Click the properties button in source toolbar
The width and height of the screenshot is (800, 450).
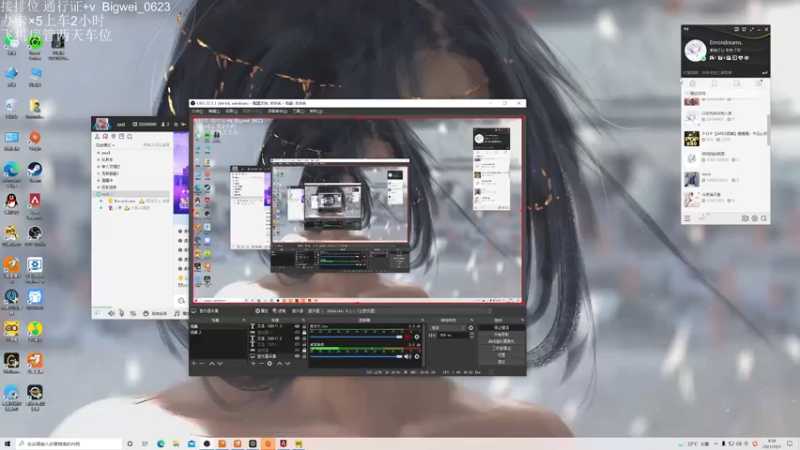click(262, 311)
